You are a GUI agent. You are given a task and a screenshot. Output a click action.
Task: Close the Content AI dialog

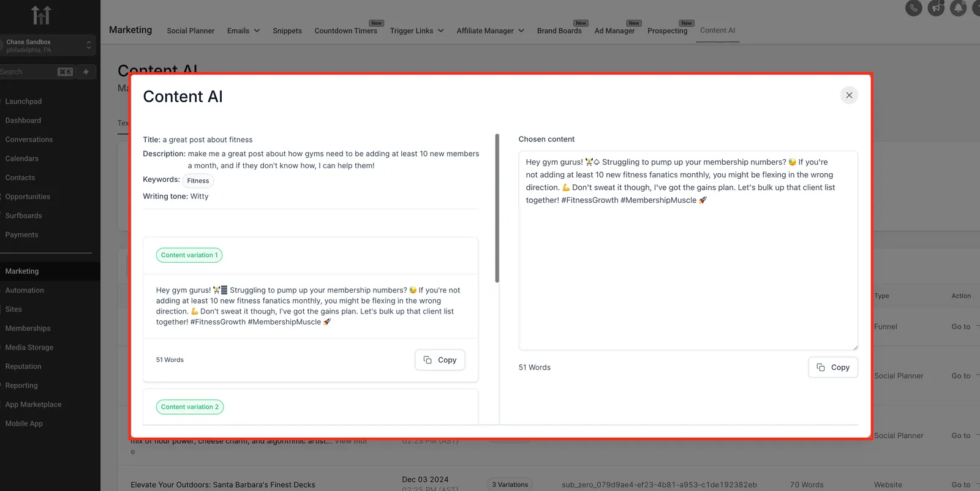(849, 95)
